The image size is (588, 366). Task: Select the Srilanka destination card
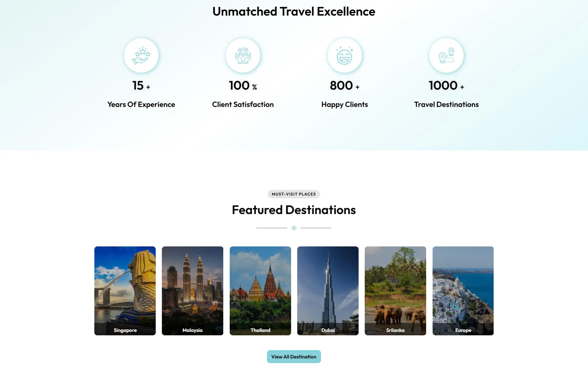pos(395,291)
